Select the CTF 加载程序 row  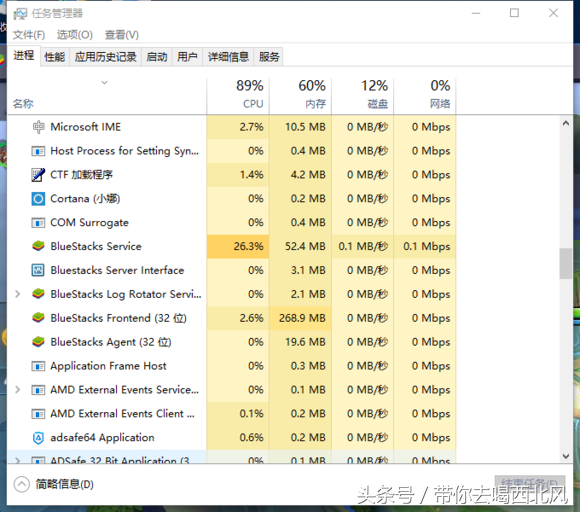(232, 175)
